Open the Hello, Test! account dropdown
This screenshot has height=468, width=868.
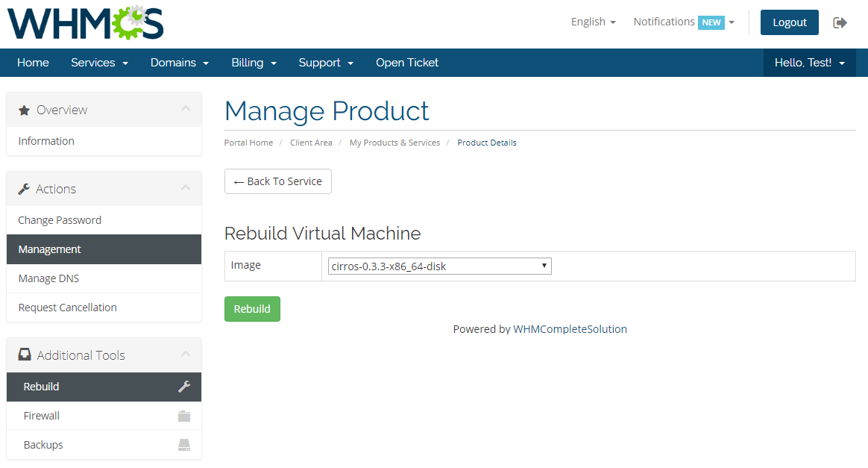pyautogui.click(x=809, y=63)
